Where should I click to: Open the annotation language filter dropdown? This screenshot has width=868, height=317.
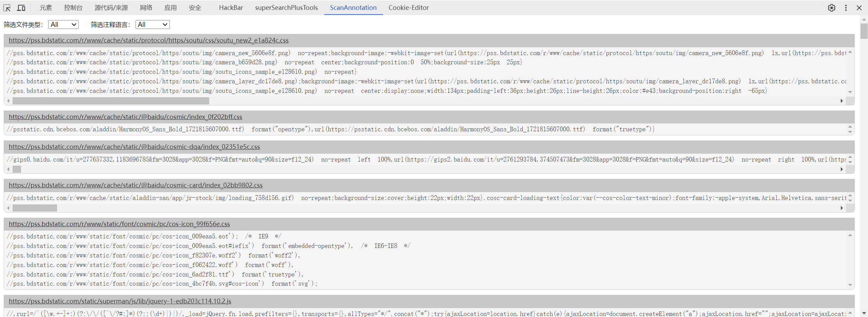pos(152,24)
